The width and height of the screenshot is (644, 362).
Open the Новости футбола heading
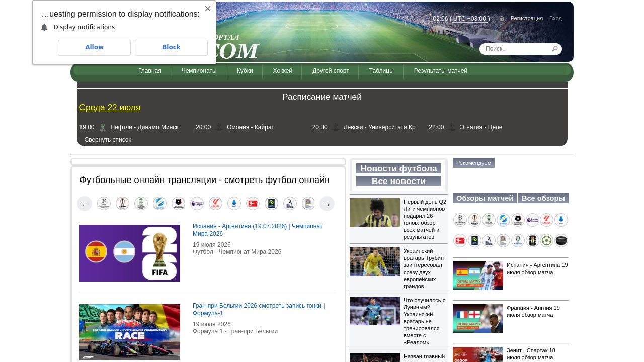pyautogui.click(x=398, y=168)
